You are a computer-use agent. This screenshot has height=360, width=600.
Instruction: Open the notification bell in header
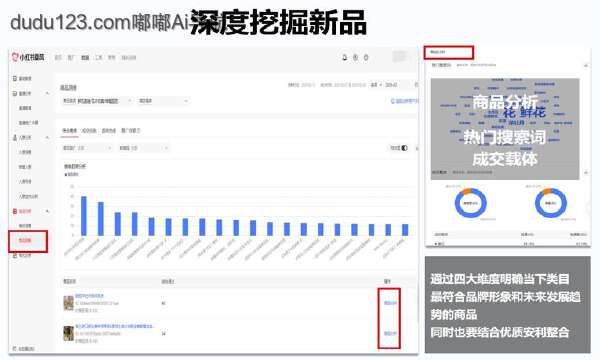coord(344,57)
